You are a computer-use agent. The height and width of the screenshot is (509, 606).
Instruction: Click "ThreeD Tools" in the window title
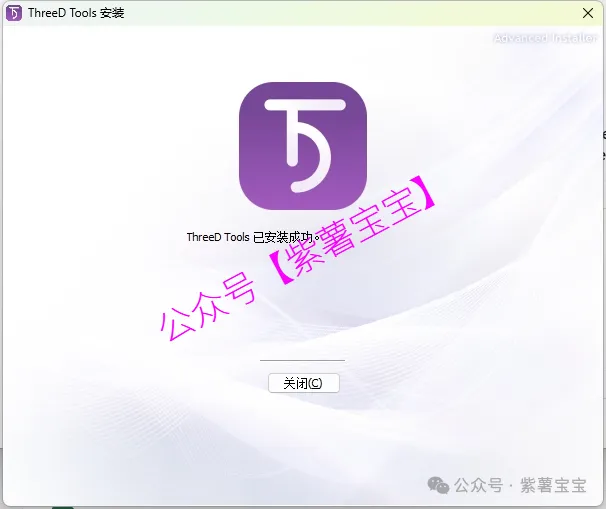[x=64, y=14]
